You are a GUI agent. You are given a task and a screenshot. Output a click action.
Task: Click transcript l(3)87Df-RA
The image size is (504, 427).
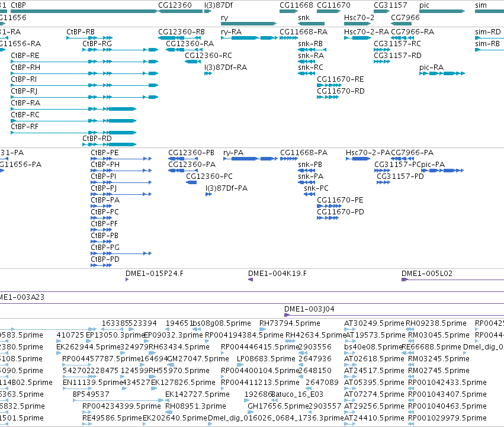coord(208,73)
